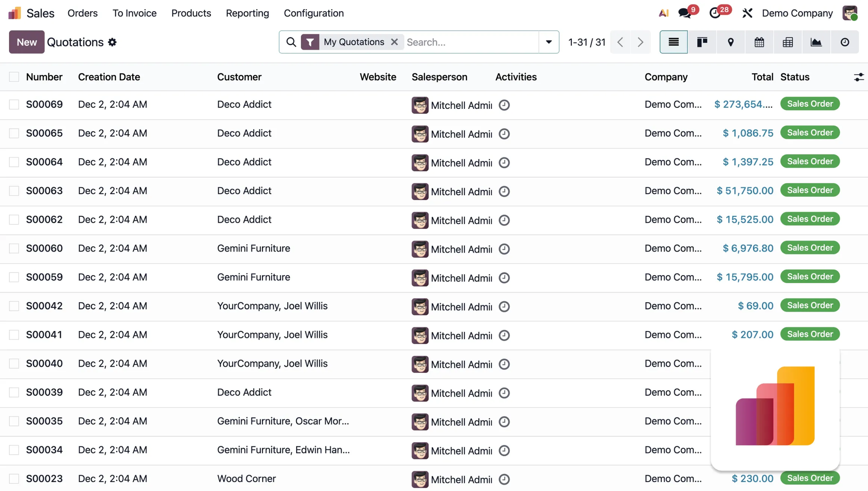This screenshot has height=491, width=868.
Task: Open the user avatar menu
Action: (x=849, y=13)
